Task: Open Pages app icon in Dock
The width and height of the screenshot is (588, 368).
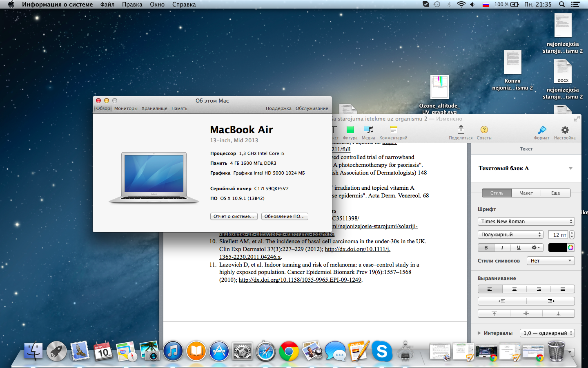Action: tap(359, 351)
